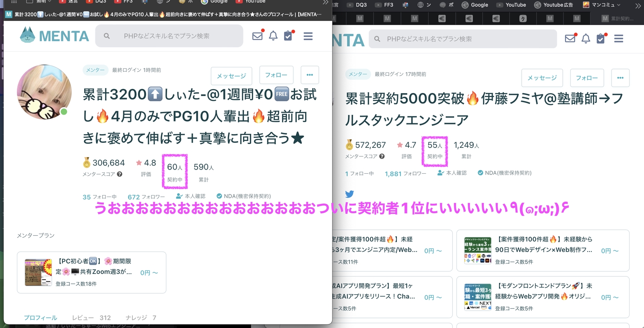The height and width of the screenshot is (328, 644).
Task: Open モダンフロントエンドプラン plan card
Action: [543, 297]
